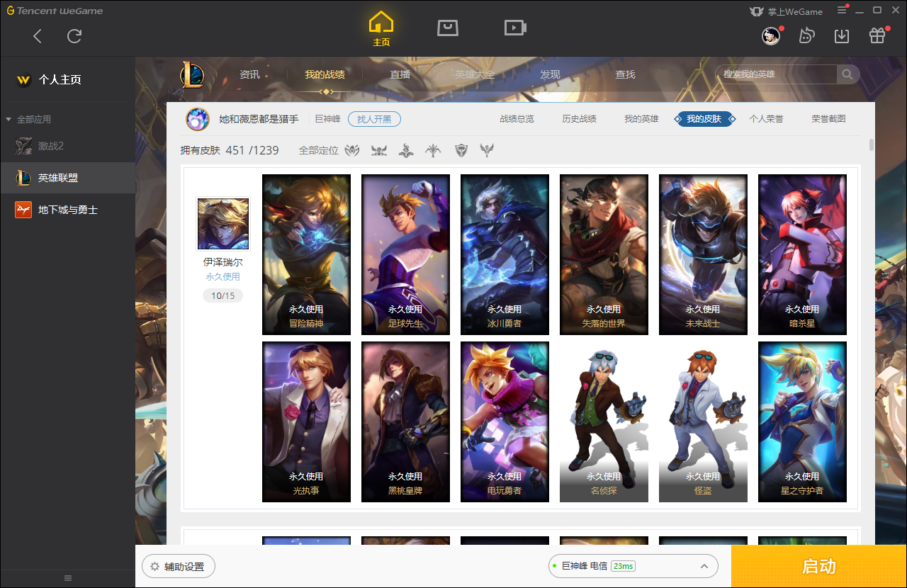Open the chat messages icon
The image size is (907, 588).
pyautogui.click(x=806, y=35)
